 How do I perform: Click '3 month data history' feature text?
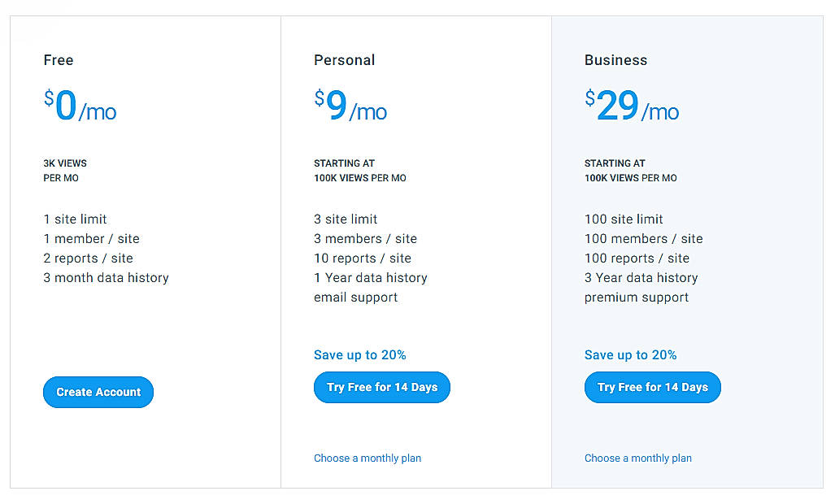[x=106, y=278]
